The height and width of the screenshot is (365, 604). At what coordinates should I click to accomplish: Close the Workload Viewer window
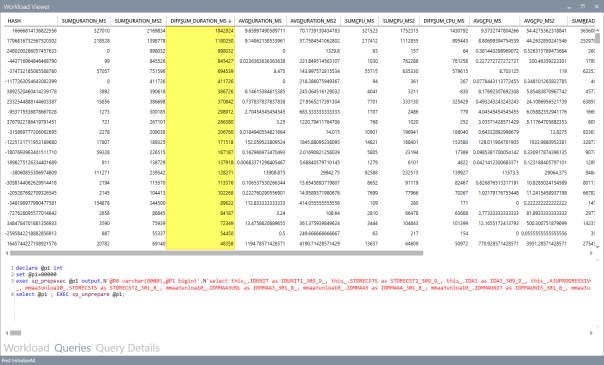(596, 7)
